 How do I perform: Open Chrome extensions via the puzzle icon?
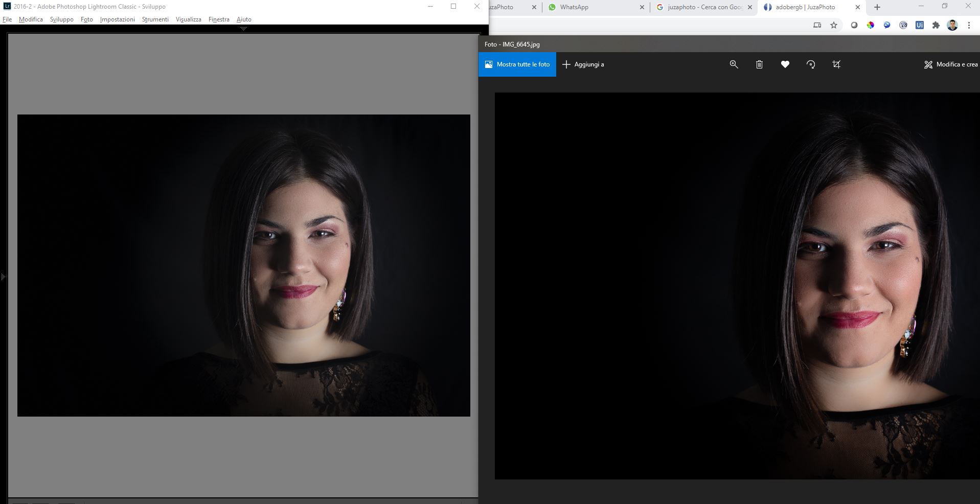(936, 25)
